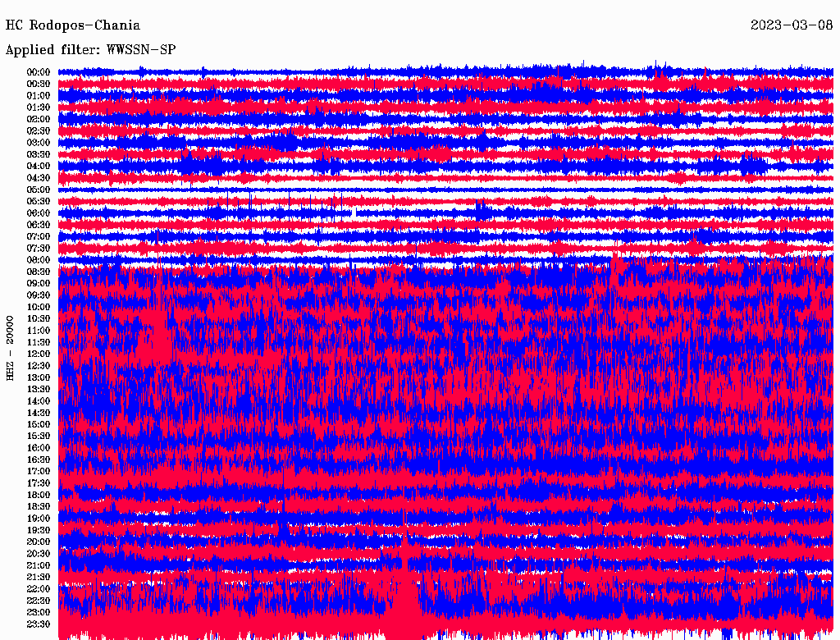Click the 'Applied filter: WWSSN-SP' label
The image size is (840, 640).
coord(90,50)
